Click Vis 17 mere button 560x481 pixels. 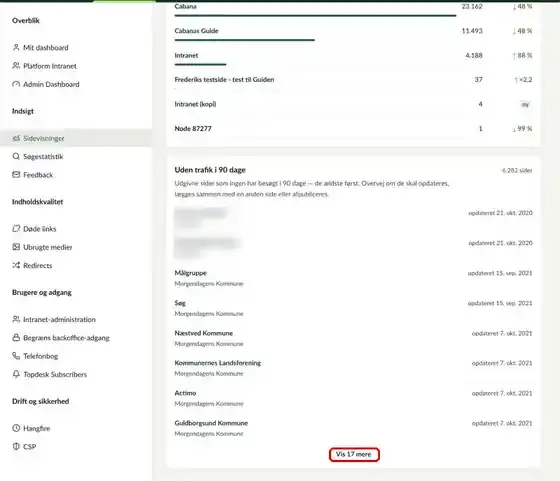354,454
